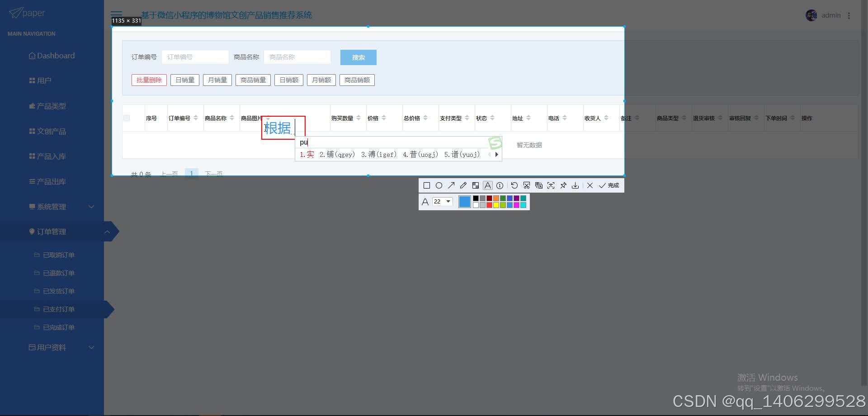
Task: Click the 商品名称 search input
Action: point(297,57)
